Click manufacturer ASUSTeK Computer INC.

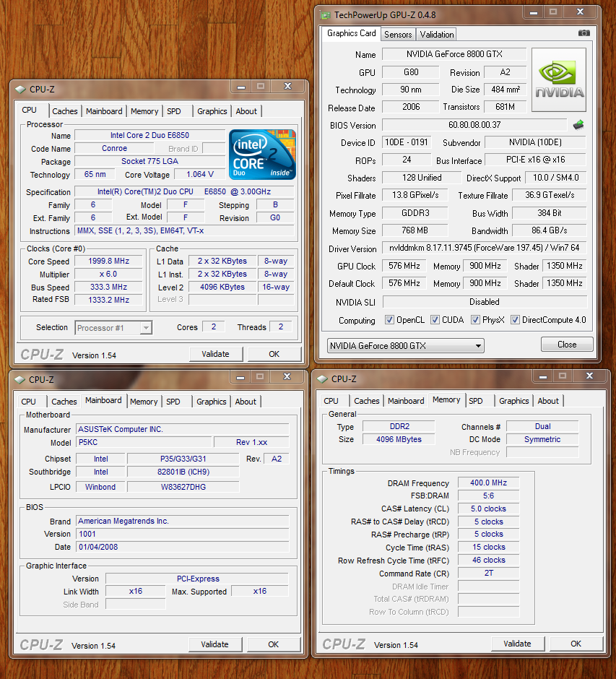point(182,429)
